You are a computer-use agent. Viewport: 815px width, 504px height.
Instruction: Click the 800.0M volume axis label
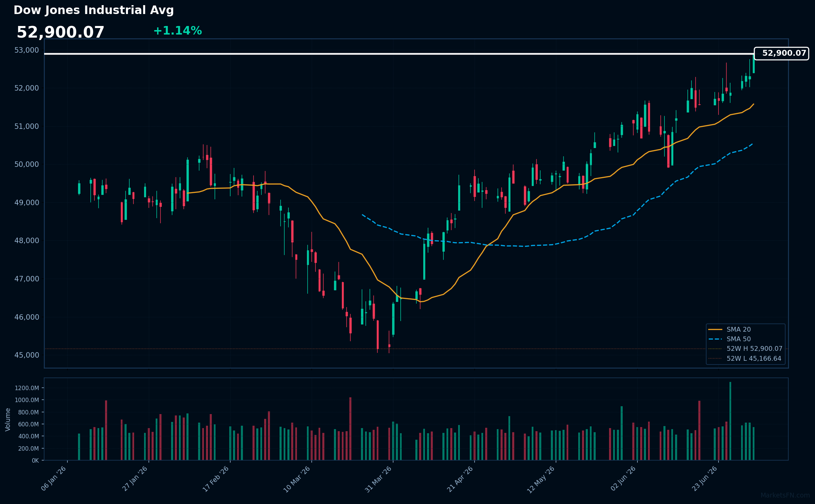[x=28, y=412]
